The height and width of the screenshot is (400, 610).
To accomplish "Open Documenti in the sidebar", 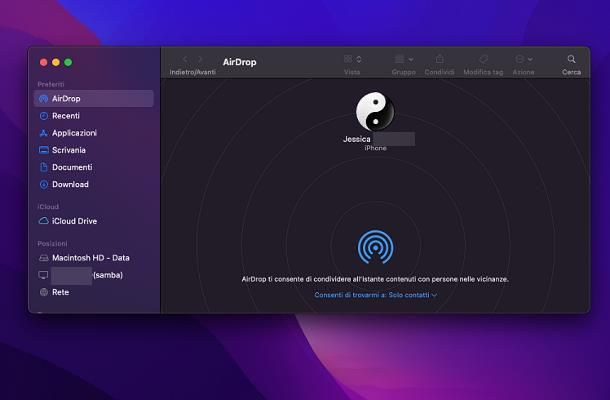I will 93,167.
